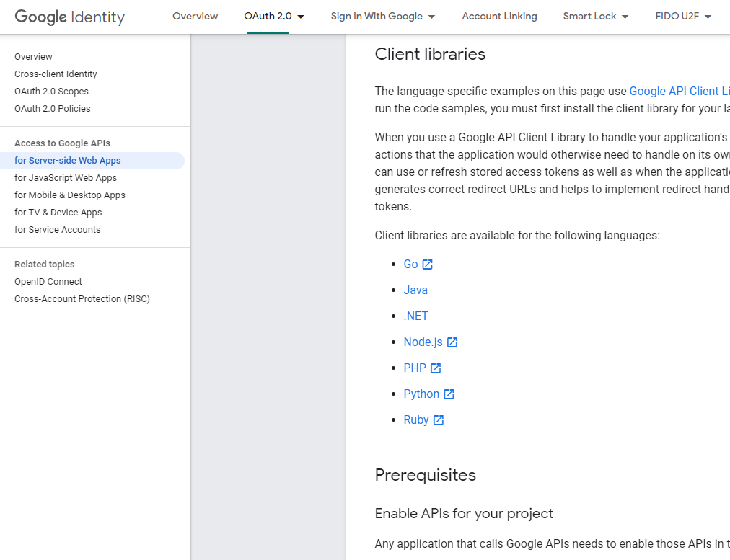
Task: Open for Mobile & Desktop Apps page
Action: pyautogui.click(x=70, y=195)
